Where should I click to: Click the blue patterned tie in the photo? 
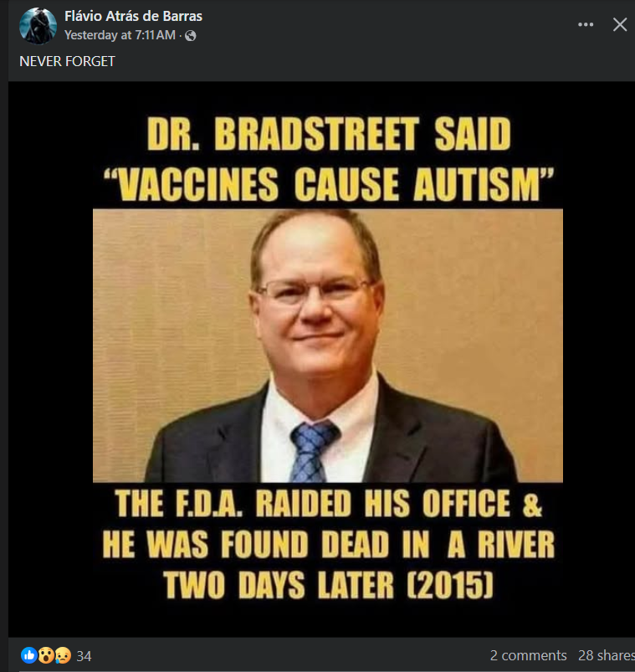[313, 451]
